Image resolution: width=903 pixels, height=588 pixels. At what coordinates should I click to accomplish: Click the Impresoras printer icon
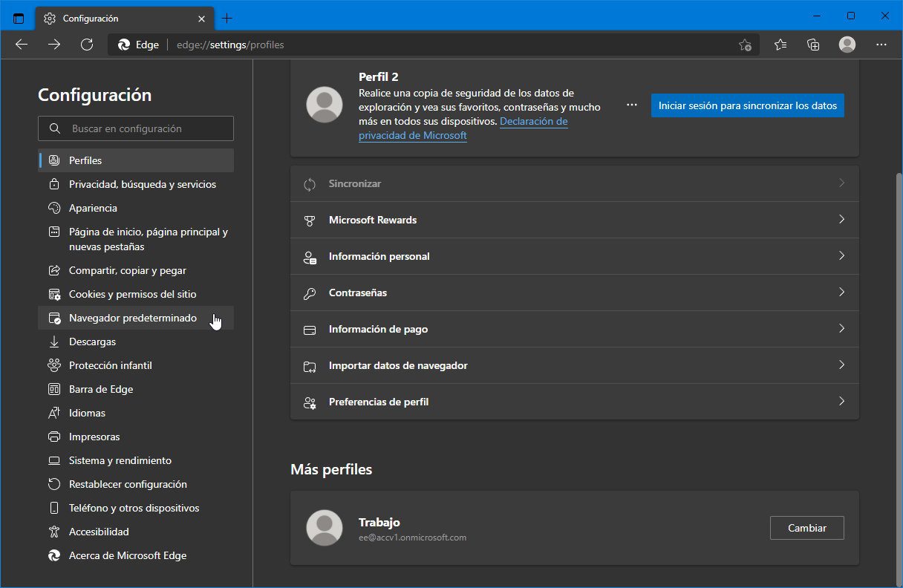click(x=53, y=437)
